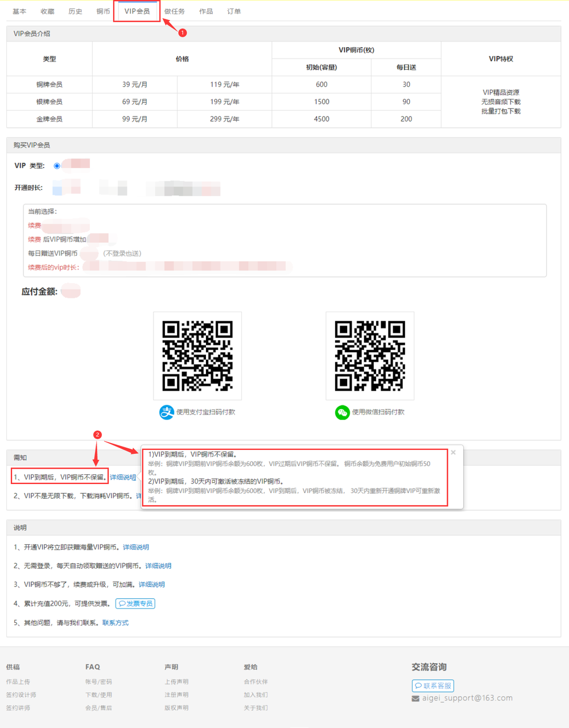This screenshot has height=728, width=569.
Task: Open footer link 签约设计师
Action: pos(21,695)
